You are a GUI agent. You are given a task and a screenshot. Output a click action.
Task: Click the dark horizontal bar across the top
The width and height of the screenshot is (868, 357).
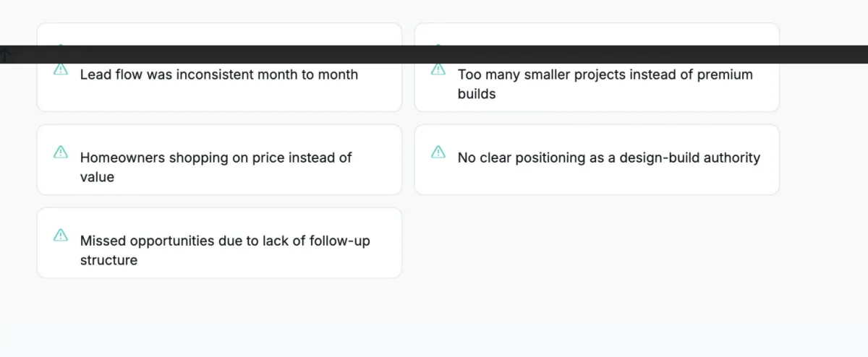pyautogui.click(x=434, y=54)
